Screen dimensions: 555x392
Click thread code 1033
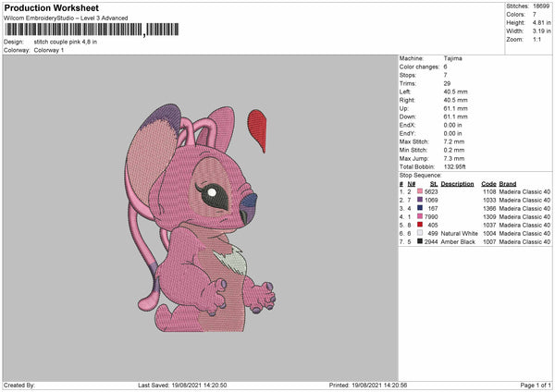click(489, 201)
